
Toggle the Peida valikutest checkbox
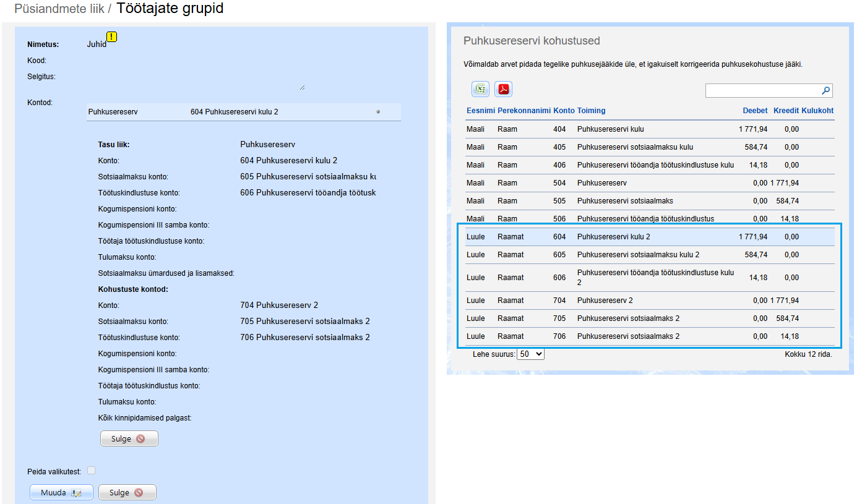click(x=91, y=471)
